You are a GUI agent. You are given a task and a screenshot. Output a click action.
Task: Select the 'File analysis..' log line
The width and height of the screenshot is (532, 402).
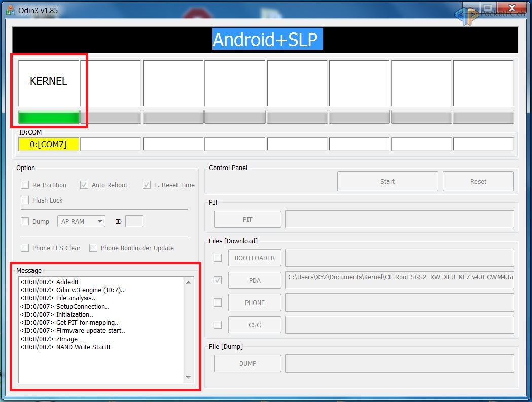click(58, 298)
